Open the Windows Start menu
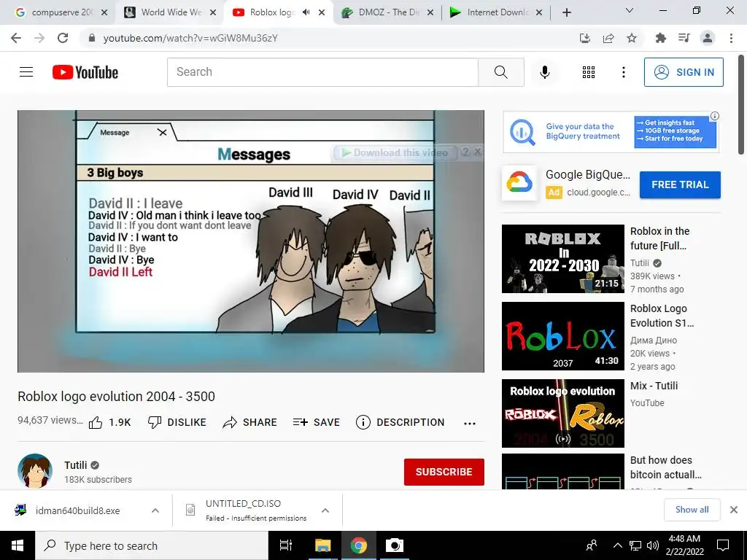This screenshot has height=560, width=747. [18, 545]
